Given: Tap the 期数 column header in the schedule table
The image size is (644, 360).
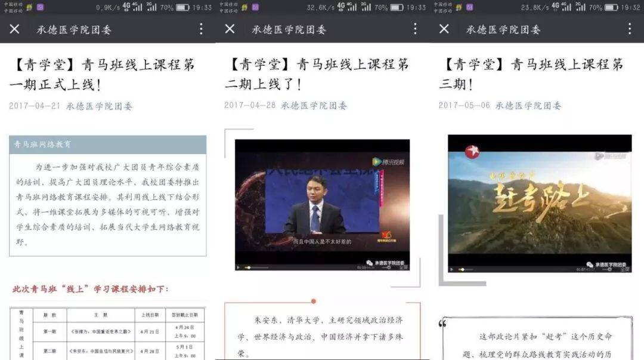Looking at the screenshot, I should pos(49,315).
